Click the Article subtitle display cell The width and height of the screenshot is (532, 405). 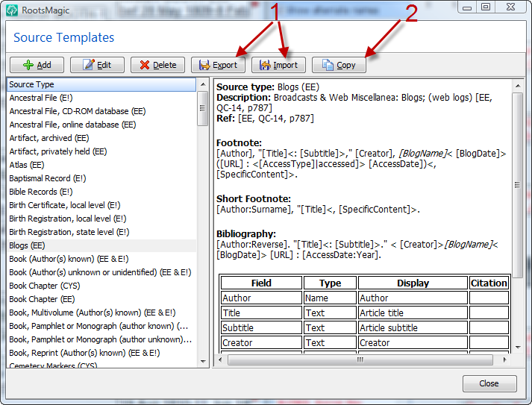[413, 327]
